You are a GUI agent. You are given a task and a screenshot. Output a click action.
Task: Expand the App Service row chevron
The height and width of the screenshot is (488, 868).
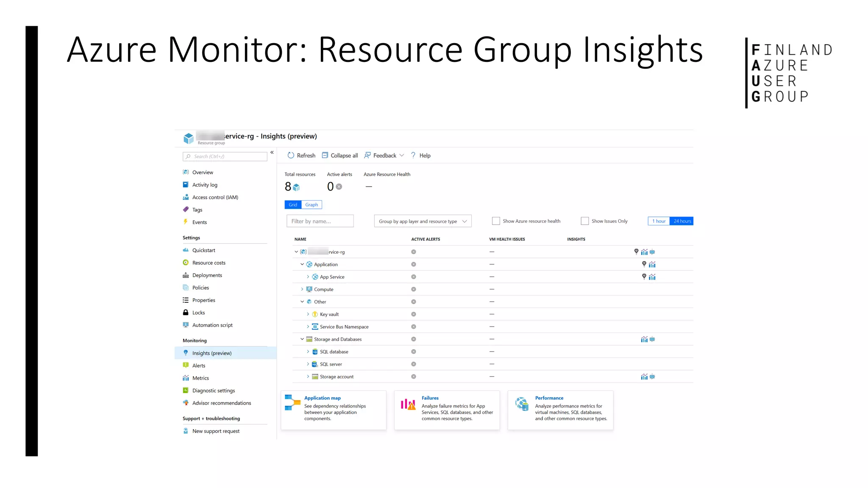tap(308, 277)
